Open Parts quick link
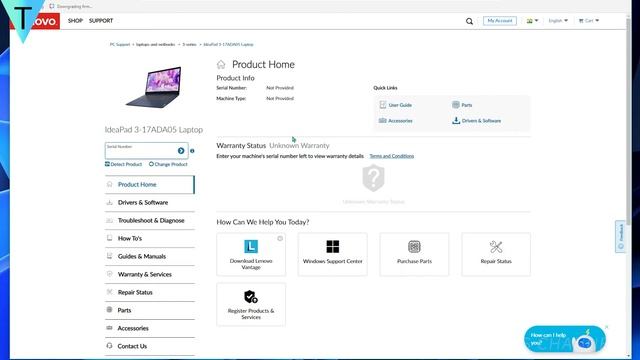 coord(462,105)
